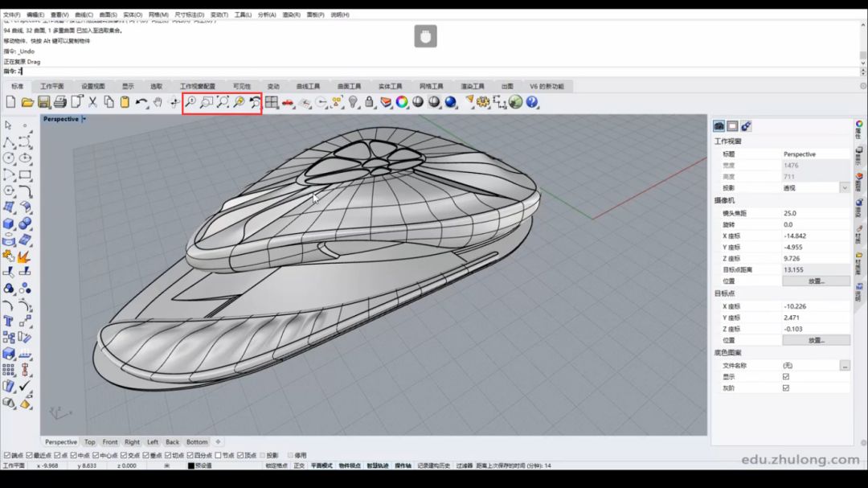Toggle the 四分点 osnap checkbox

(190, 455)
